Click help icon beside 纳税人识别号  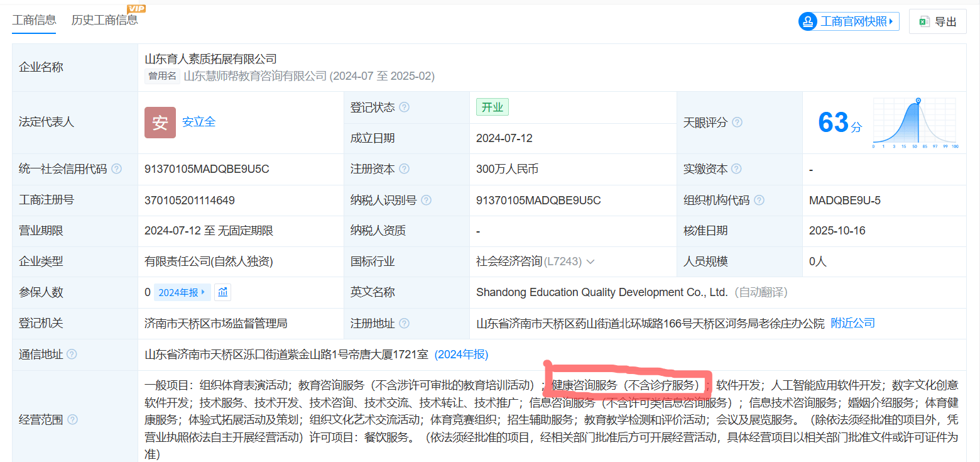pyautogui.click(x=427, y=201)
